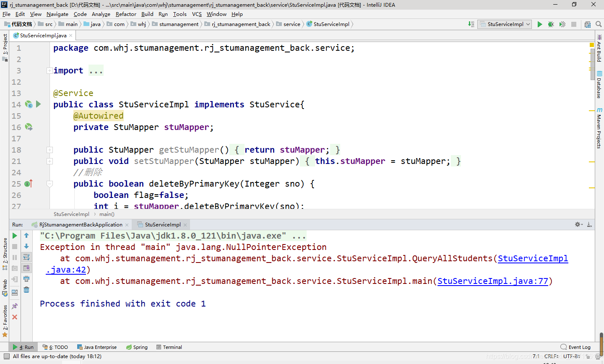Open the StuServiceImpl run configuration dropdown
Image resolution: width=604 pixels, height=364 pixels.
click(x=505, y=24)
